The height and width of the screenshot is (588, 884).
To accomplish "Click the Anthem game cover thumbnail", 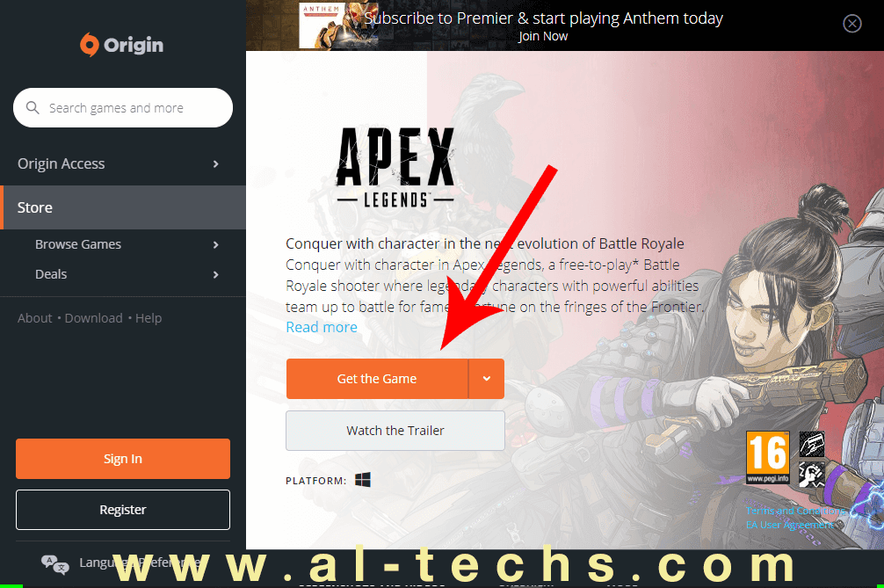I will [x=322, y=26].
